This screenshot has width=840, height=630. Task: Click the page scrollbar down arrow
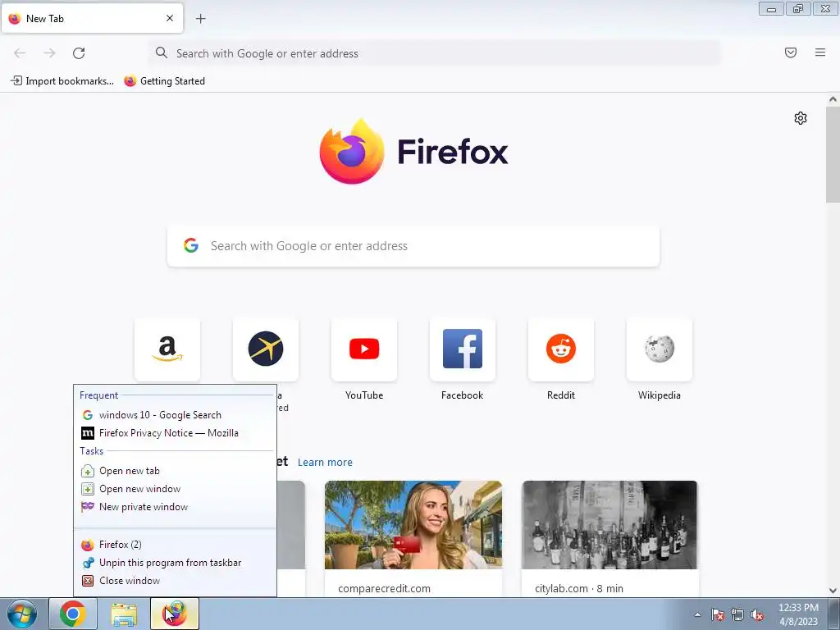(x=833, y=591)
